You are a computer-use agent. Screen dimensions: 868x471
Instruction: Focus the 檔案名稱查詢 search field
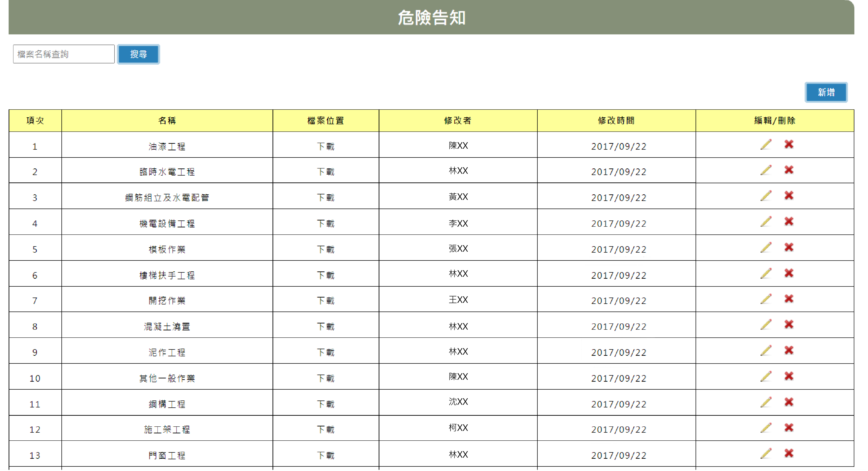(x=64, y=54)
